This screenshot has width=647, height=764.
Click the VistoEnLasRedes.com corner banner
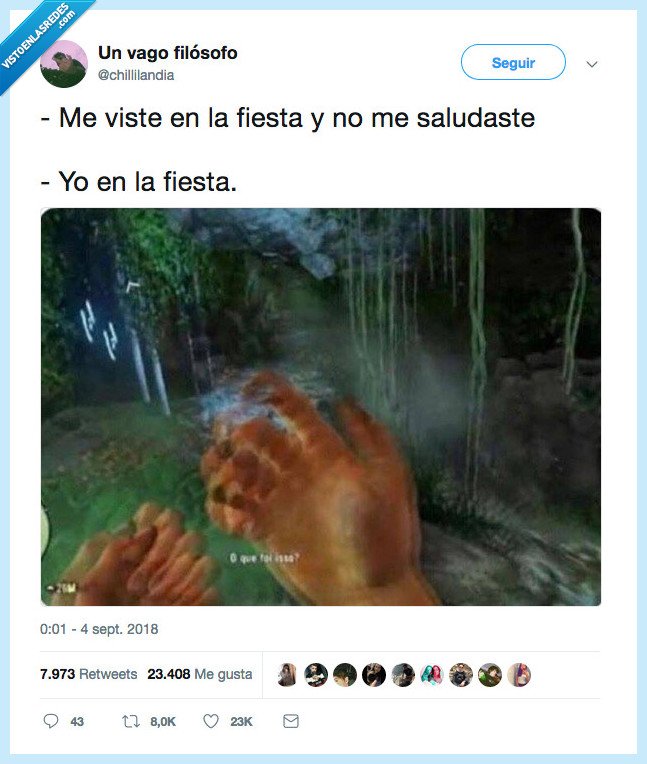(39, 37)
